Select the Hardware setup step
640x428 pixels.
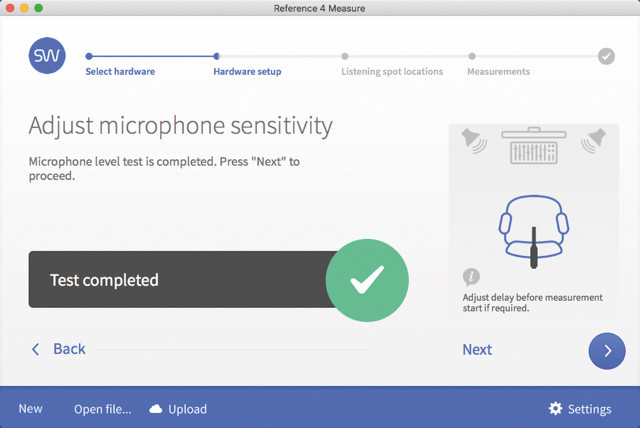247,71
